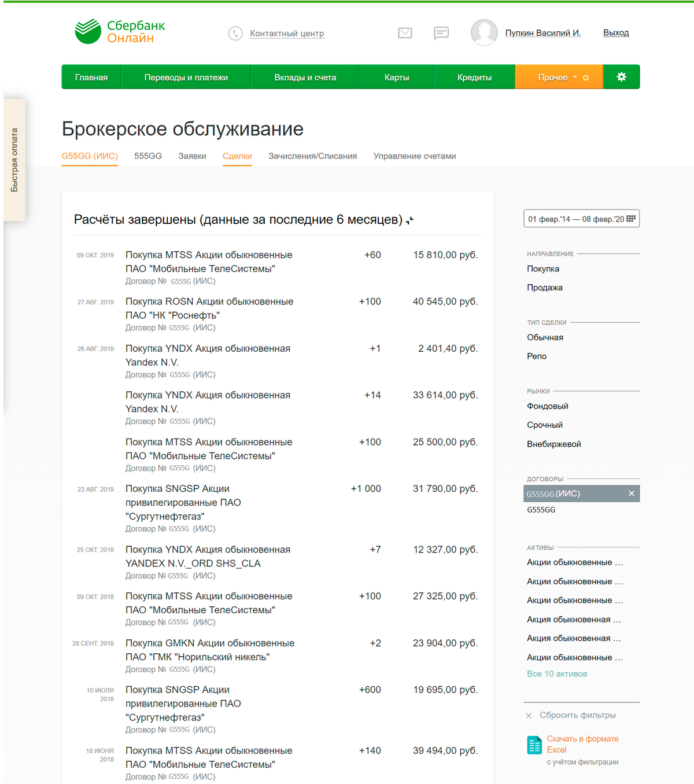694x784 pixels.
Task: Click the user profile avatar
Action: click(484, 32)
